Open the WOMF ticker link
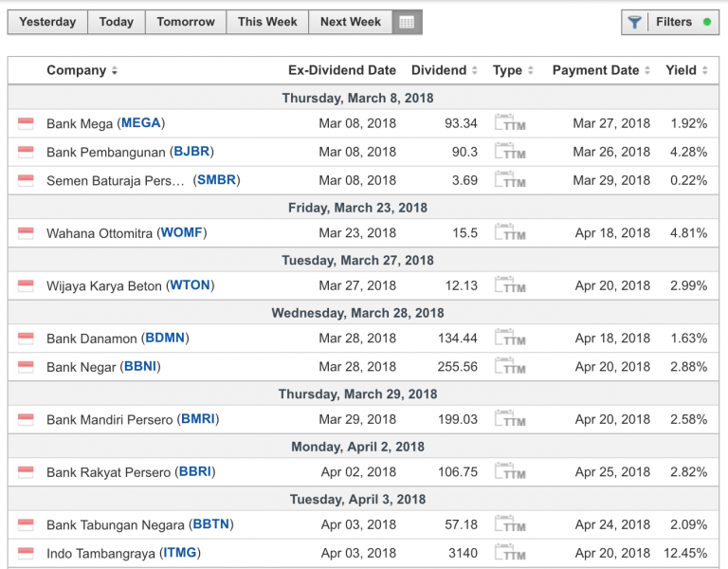The image size is (728, 569). coord(182,232)
